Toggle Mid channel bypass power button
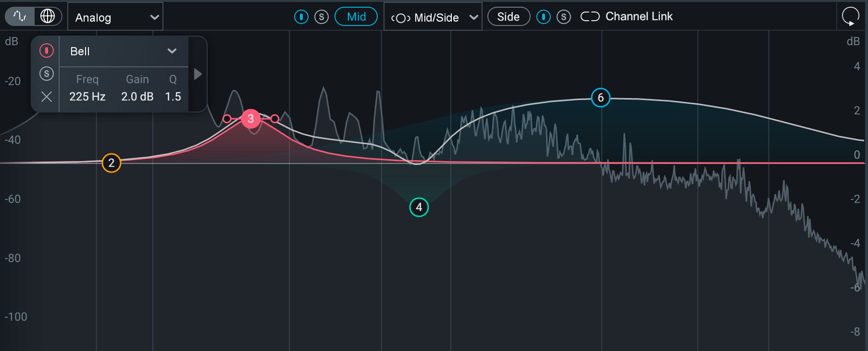 [301, 17]
